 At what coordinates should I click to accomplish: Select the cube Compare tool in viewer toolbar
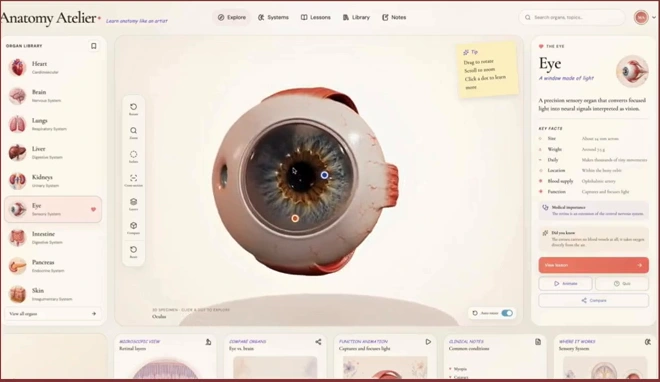click(133, 228)
